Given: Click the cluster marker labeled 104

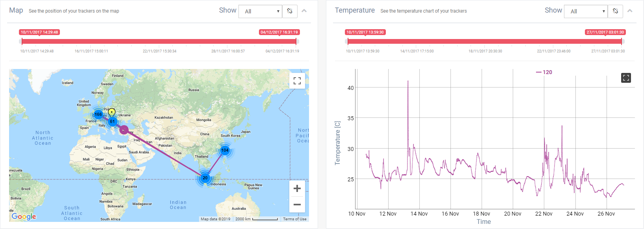Looking at the screenshot, I should [225, 150].
